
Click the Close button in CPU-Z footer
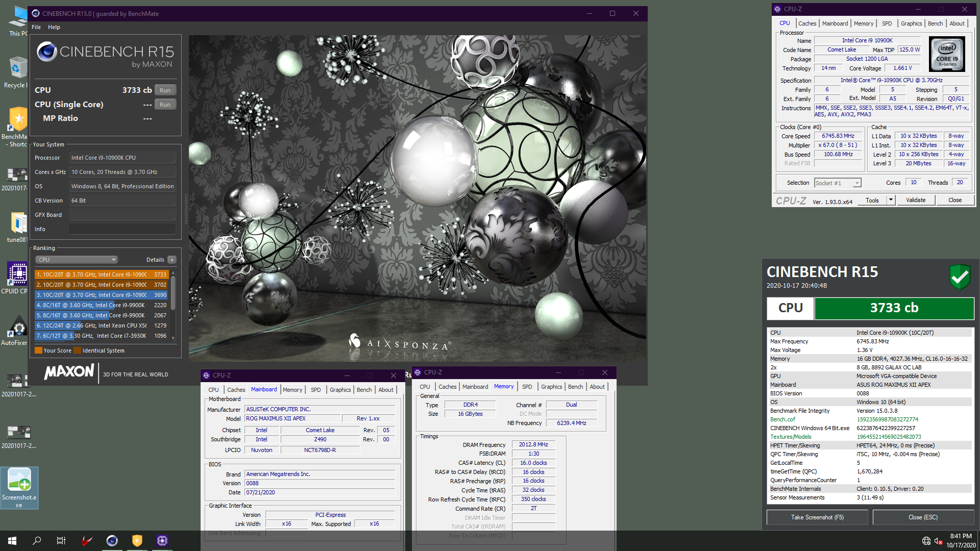click(x=955, y=200)
